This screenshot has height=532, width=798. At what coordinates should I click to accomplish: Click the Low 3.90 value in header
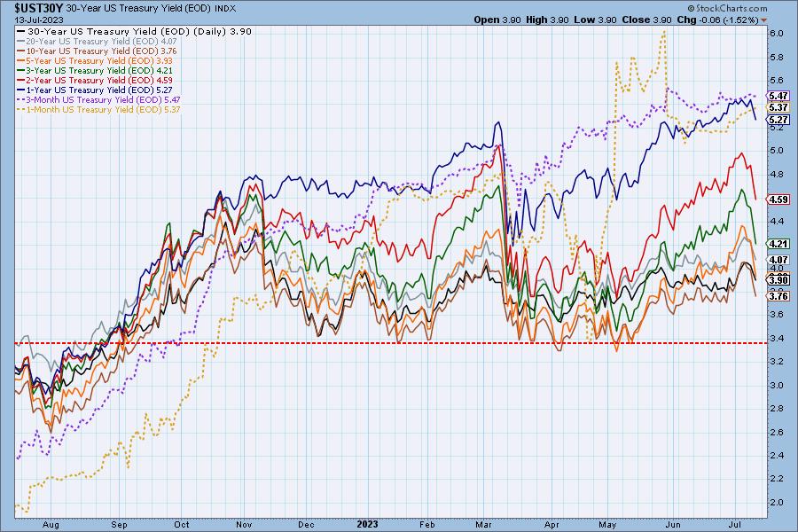coord(596,20)
